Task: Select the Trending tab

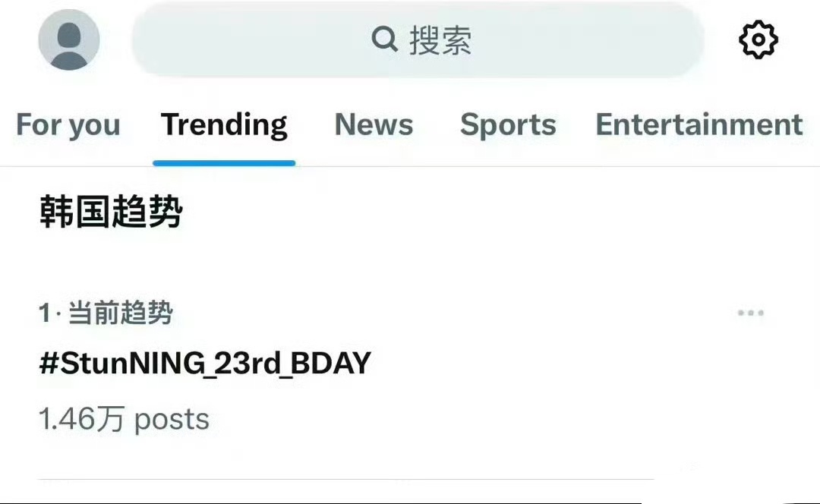Action: click(224, 124)
